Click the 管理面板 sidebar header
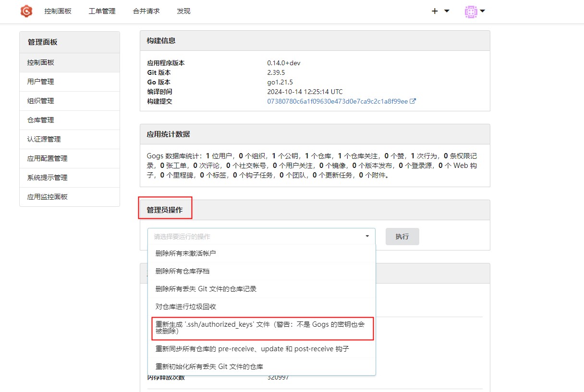This screenshot has width=584, height=392. pos(70,42)
